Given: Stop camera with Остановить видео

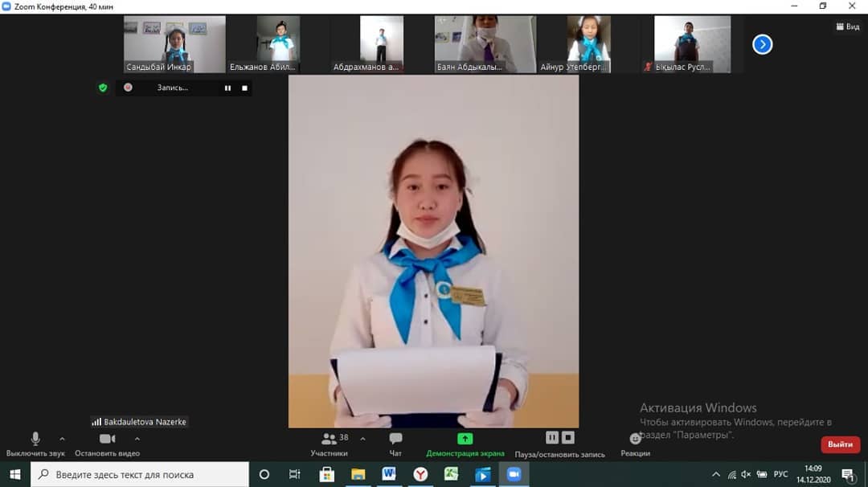Looking at the screenshot, I should tap(108, 444).
